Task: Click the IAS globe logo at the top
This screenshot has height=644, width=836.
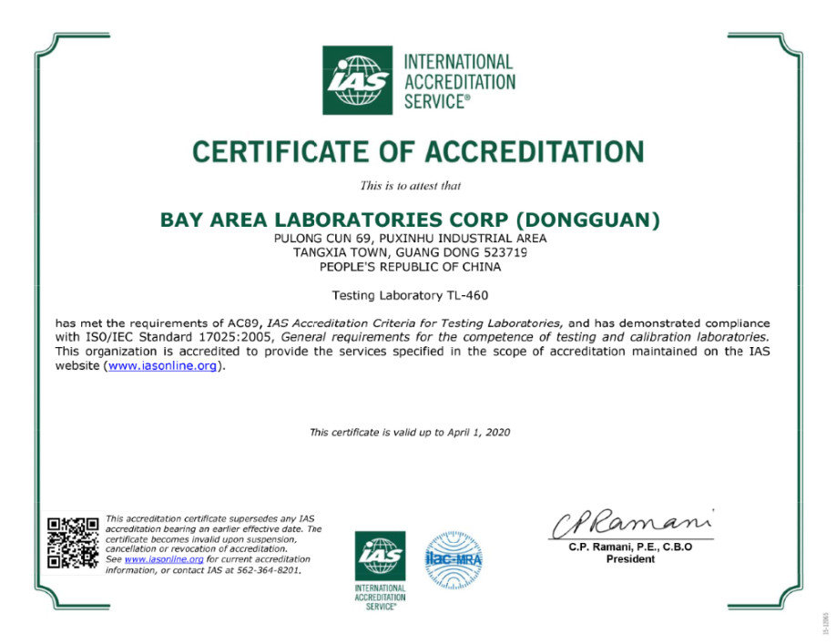Action: click(x=357, y=80)
